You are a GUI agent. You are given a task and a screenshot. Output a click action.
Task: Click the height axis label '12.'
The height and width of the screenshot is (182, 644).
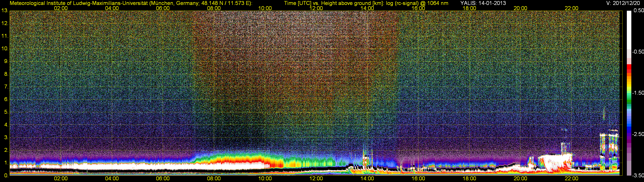point(5,23)
